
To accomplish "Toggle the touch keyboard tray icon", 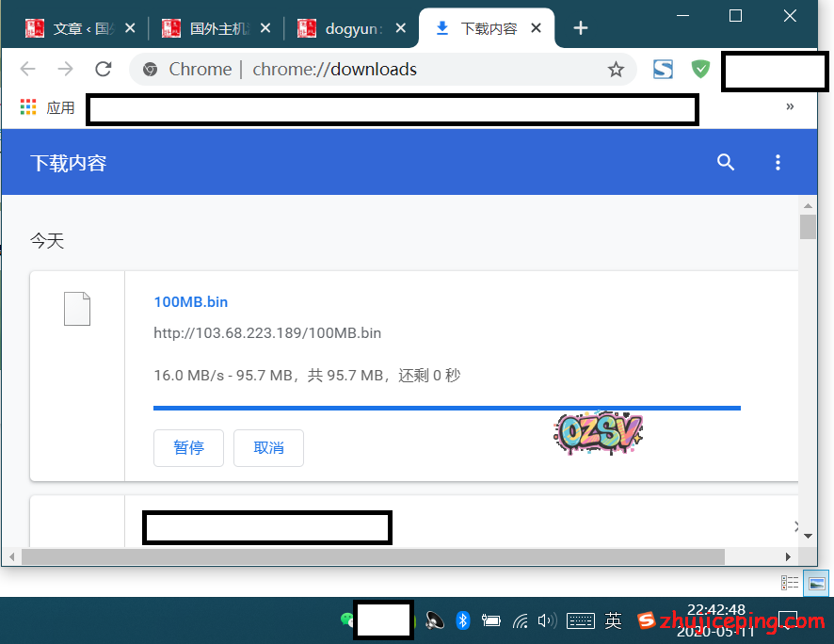I will click(580, 620).
